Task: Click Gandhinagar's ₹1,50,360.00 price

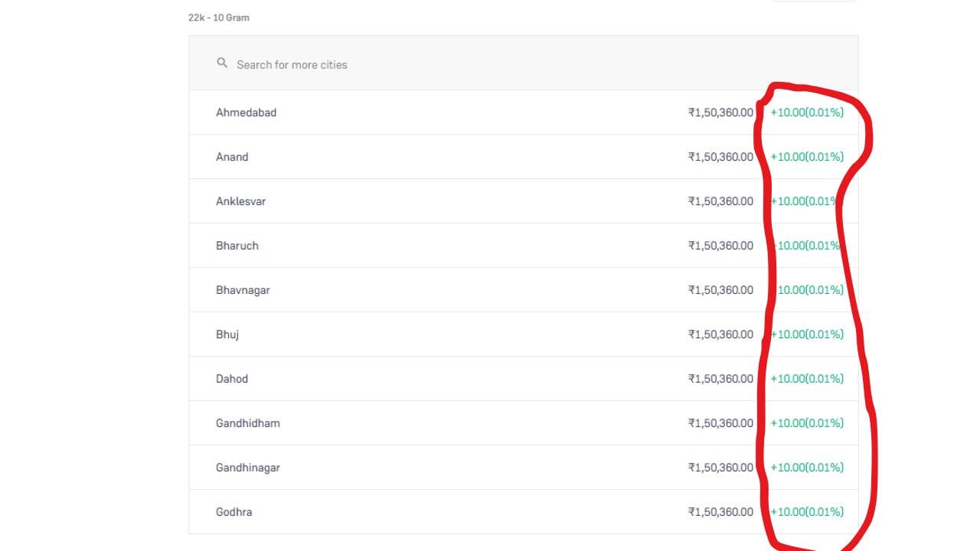Action: coord(720,468)
